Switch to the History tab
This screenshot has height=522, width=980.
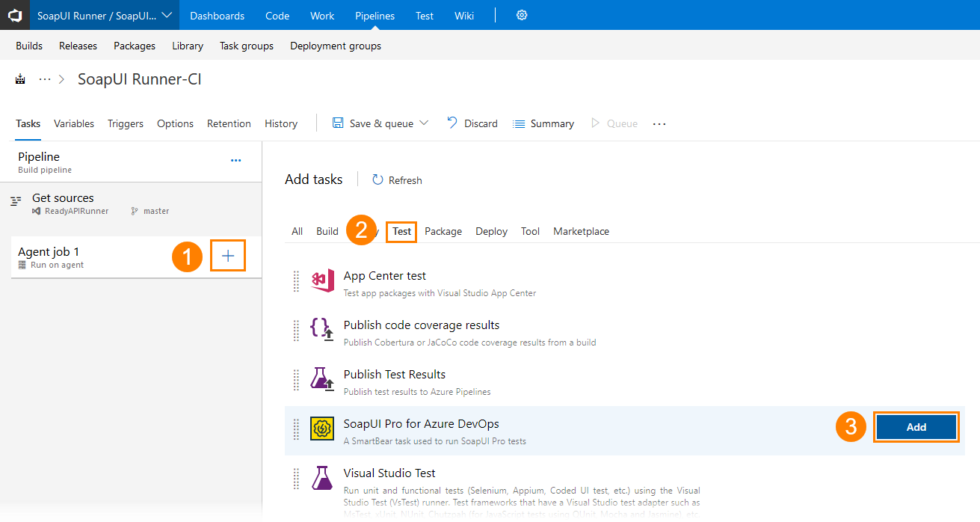coord(281,123)
